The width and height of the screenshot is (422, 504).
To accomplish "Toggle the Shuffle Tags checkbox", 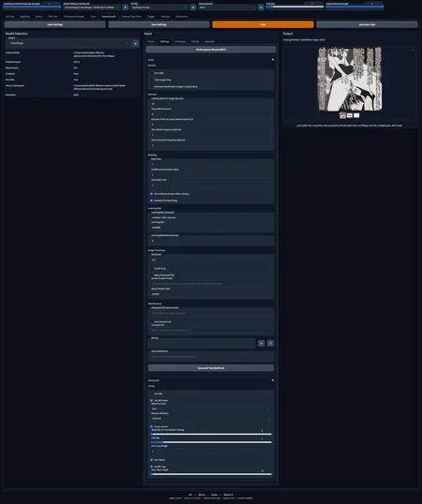I will [152, 467].
